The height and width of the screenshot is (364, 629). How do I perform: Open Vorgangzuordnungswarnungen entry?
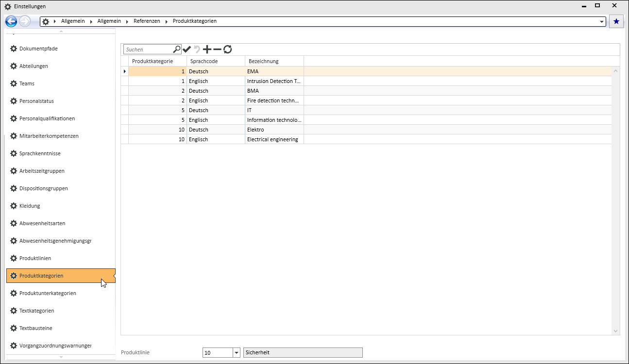pos(61,346)
